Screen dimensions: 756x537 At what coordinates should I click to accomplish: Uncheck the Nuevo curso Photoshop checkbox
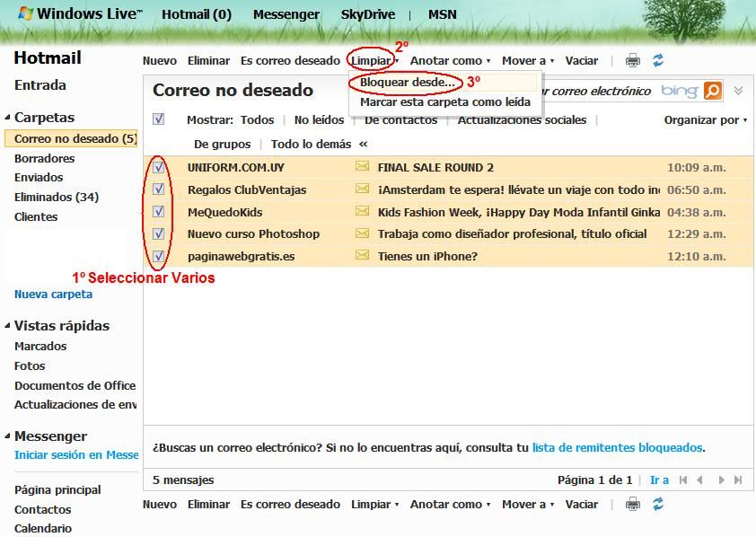point(159,233)
